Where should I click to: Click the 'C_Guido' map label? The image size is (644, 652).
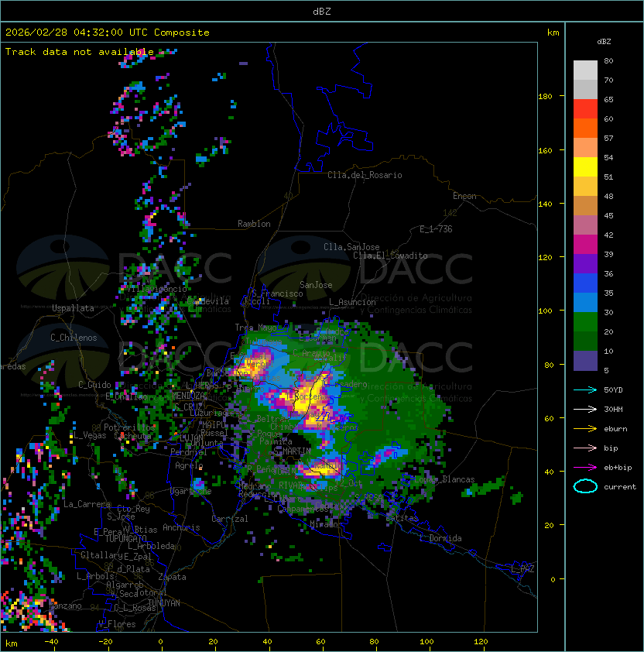pos(94,385)
